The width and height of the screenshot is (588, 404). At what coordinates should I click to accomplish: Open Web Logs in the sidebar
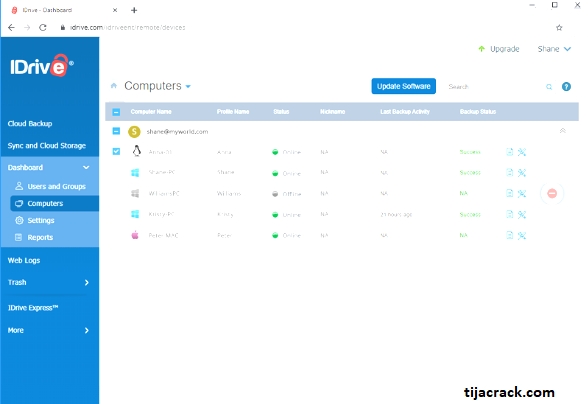pos(24,260)
